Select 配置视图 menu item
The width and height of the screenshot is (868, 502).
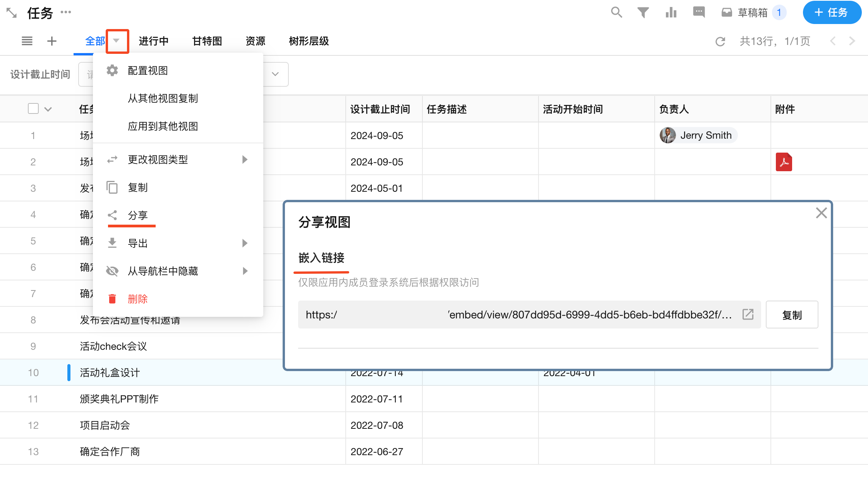[x=148, y=70]
